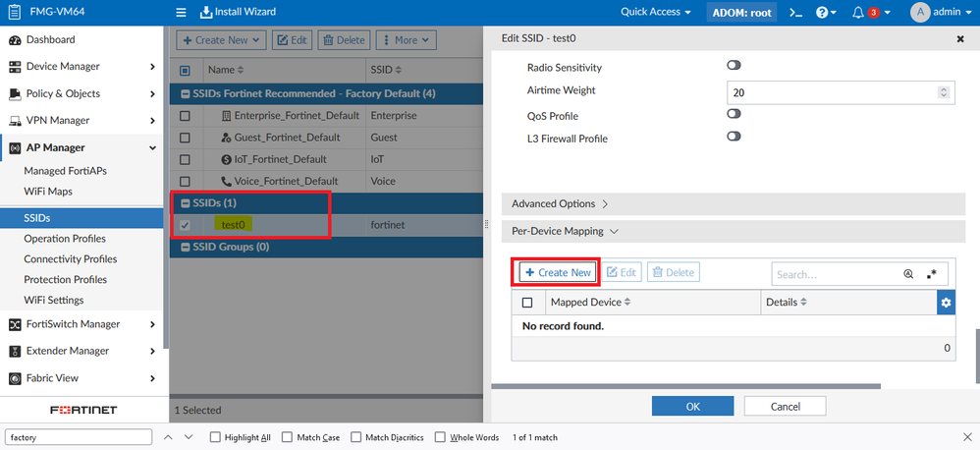Click the Airtime Weight stepper arrows
The height and width of the screenshot is (450, 980).
click(943, 92)
